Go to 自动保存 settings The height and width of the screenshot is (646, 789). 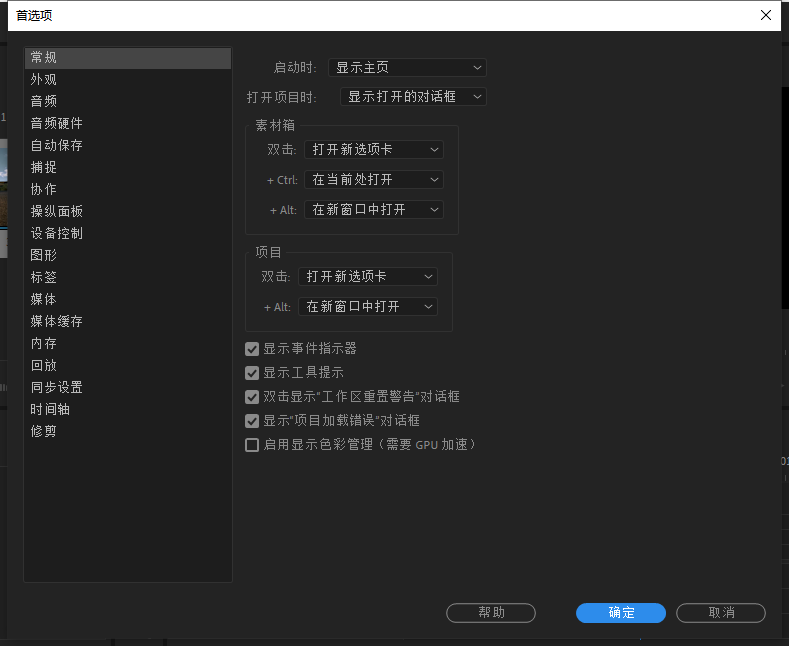[x=128, y=145]
